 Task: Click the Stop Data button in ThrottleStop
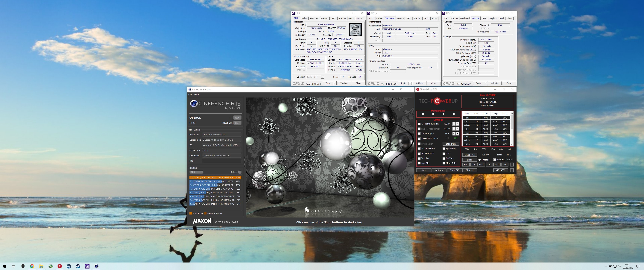[x=451, y=144]
